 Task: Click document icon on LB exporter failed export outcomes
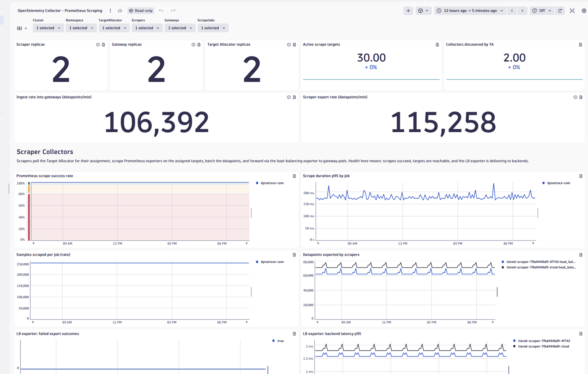tap(294, 334)
